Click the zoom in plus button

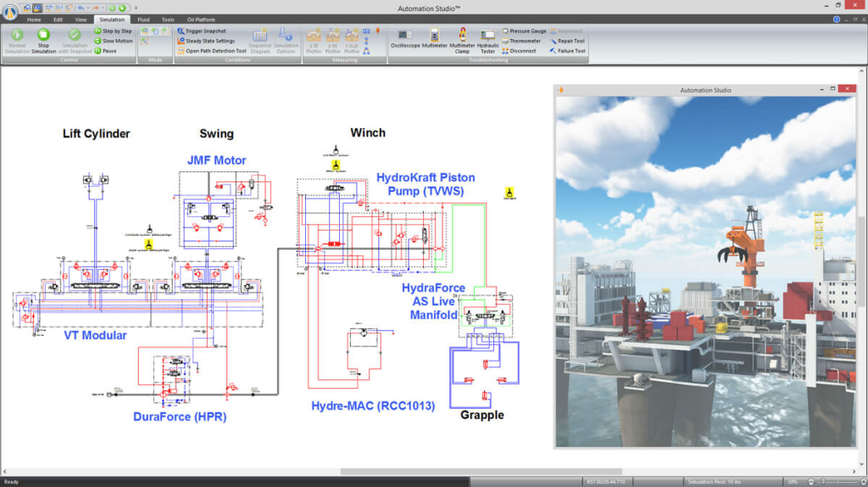click(x=864, y=482)
